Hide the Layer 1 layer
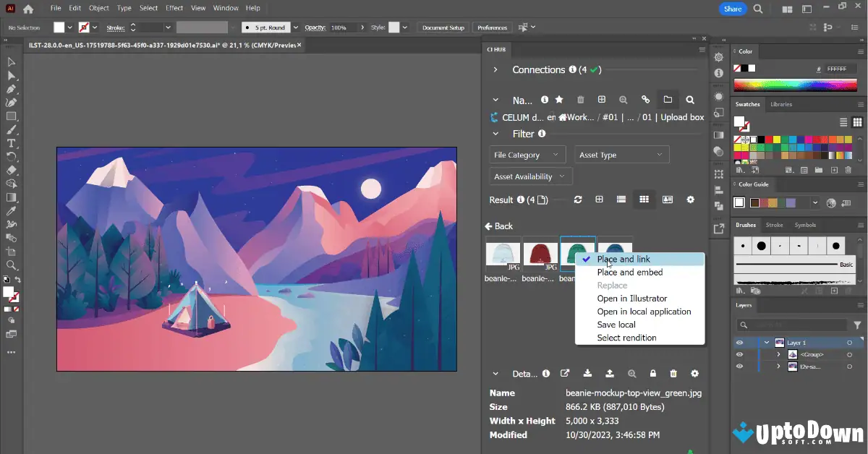This screenshot has height=454, width=868. [x=739, y=343]
